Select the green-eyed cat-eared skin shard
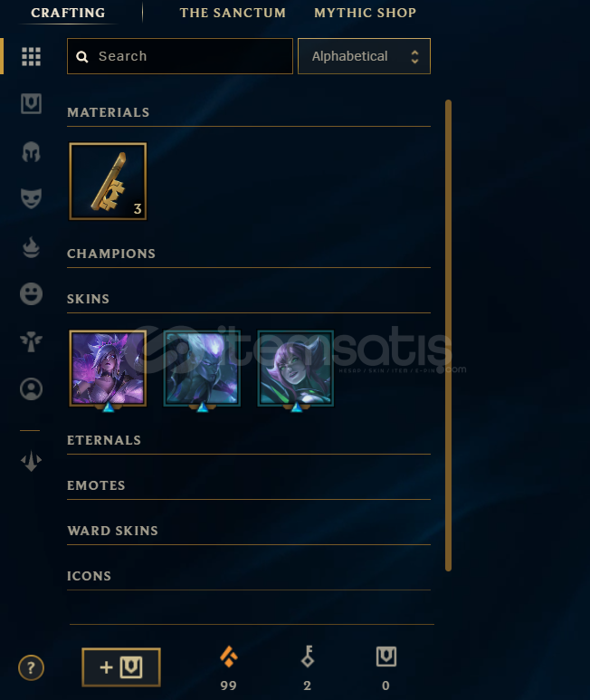Viewport: 590px width, 700px height. [296, 369]
